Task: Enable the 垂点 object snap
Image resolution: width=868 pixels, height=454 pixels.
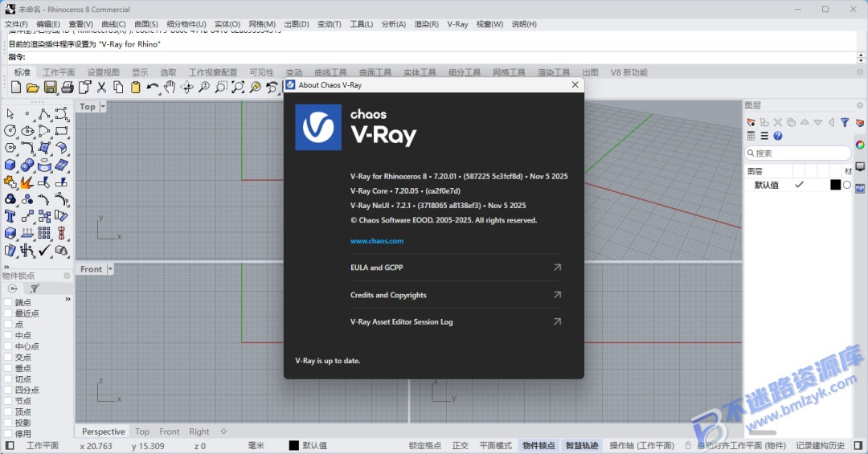Action: [x=8, y=368]
